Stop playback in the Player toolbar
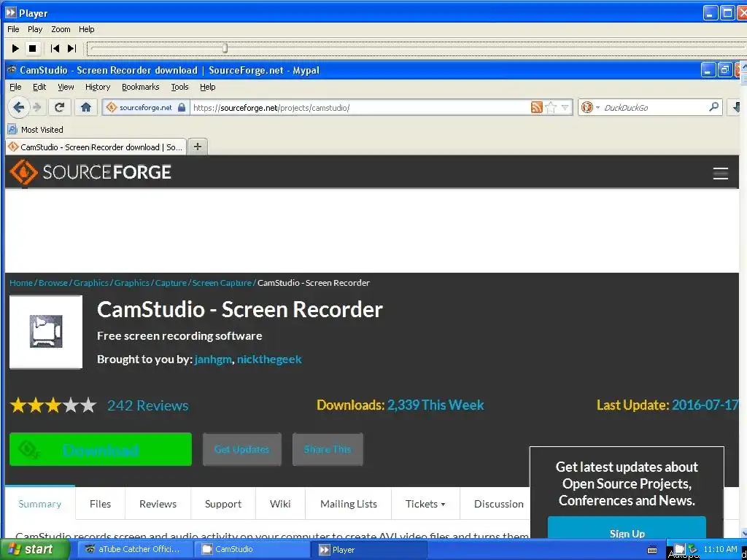747x560 pixels. coord(32,48)
